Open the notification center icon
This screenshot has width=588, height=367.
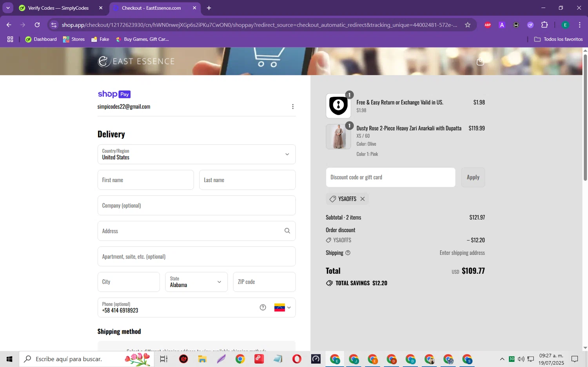click(x=575, y=359)
